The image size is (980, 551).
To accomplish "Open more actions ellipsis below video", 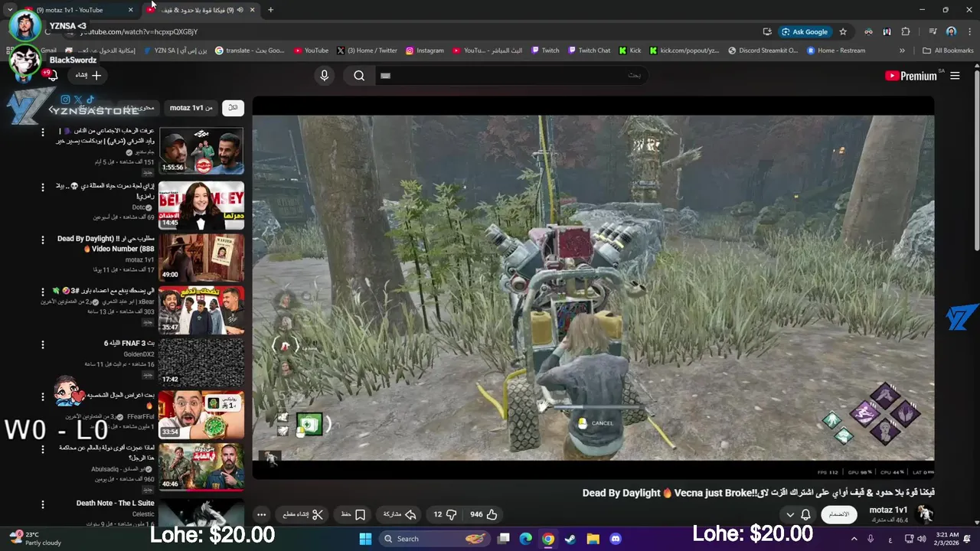I will pos(261,514).
